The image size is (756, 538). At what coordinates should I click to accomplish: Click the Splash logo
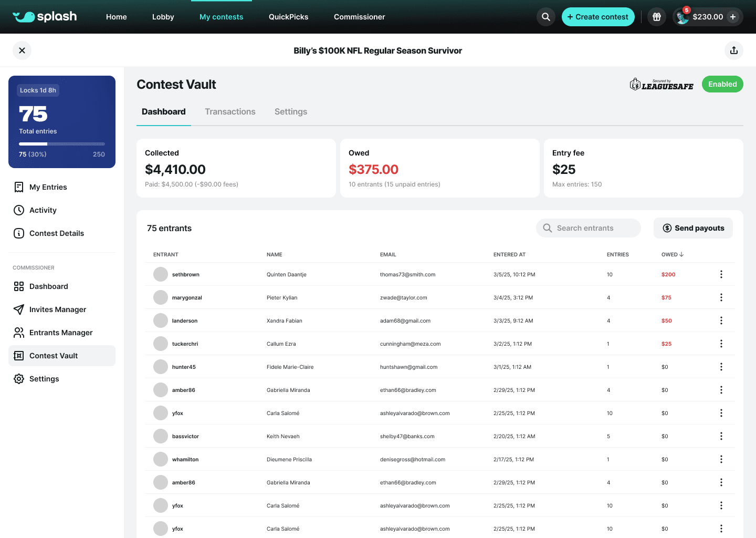[45, 17]
